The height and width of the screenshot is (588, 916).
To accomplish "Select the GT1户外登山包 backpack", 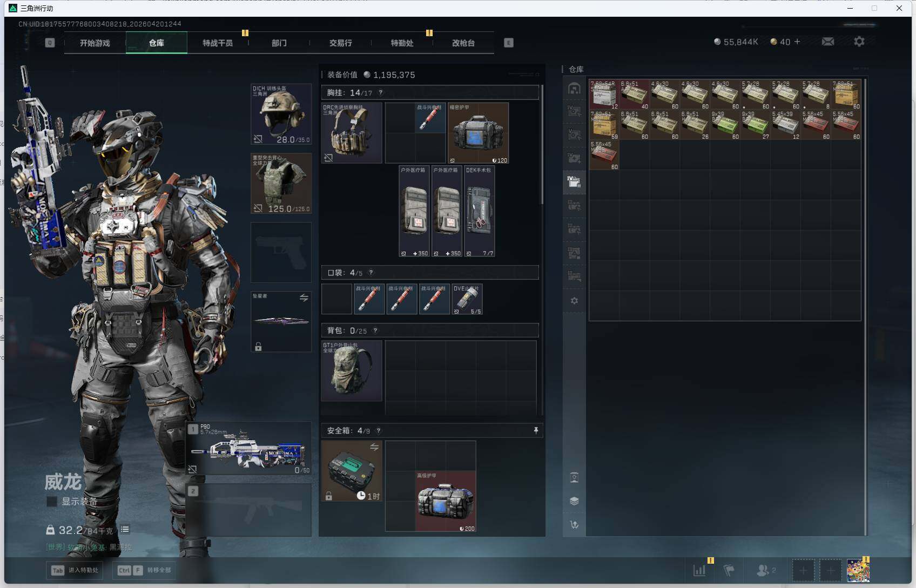I will pyautogui.click(x=352, y=371).
